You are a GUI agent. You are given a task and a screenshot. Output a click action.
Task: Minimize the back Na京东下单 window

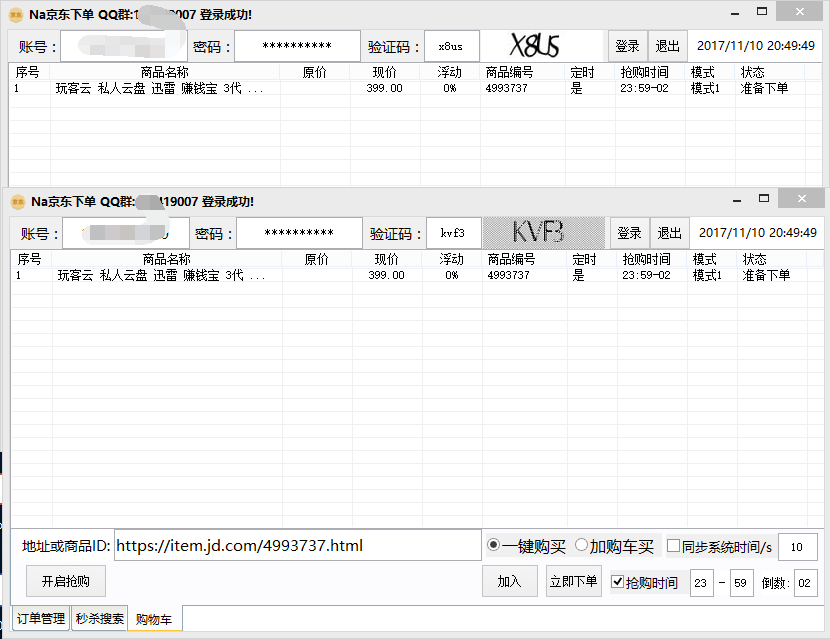click(735, 13)
